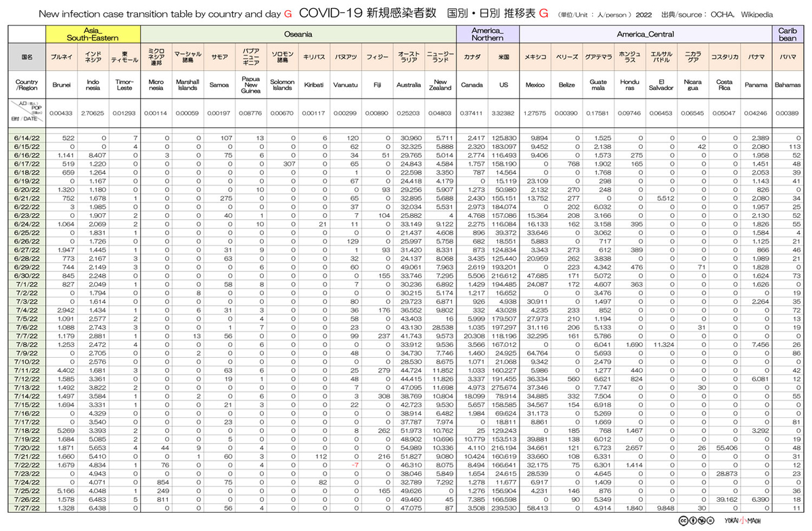Click the Timor-Leste column header
Image resolution: width=812 pixels, height=531 pixels.
[x=125, y=86]
